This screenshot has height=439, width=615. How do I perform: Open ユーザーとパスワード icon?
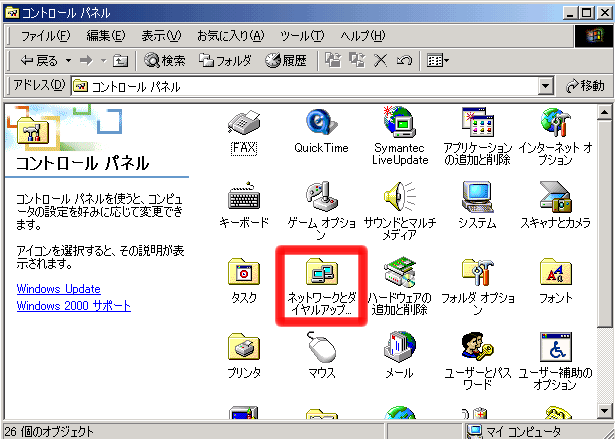pos(477,361)
